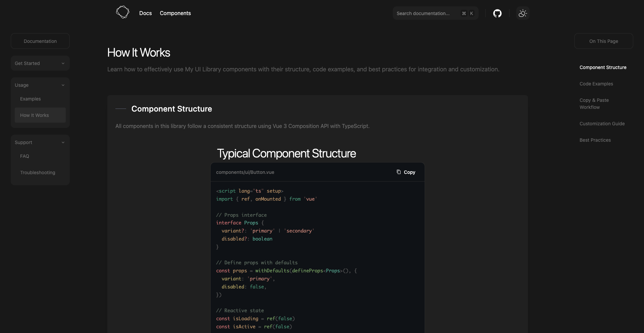Click the ⌘ K shortcut badge
Viewport: 644px width, 333px height.
tap(468, 13)
